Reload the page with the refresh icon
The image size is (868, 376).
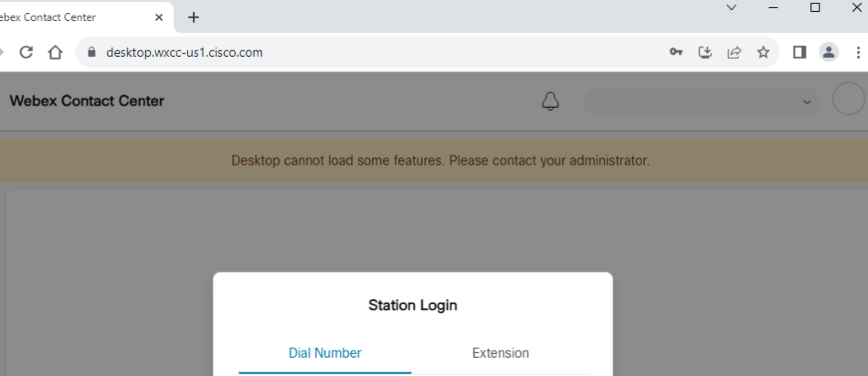coord(26,52)
